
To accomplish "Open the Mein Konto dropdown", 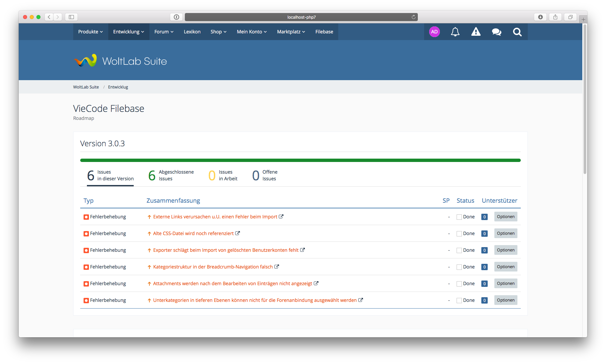I will (252, 32).
